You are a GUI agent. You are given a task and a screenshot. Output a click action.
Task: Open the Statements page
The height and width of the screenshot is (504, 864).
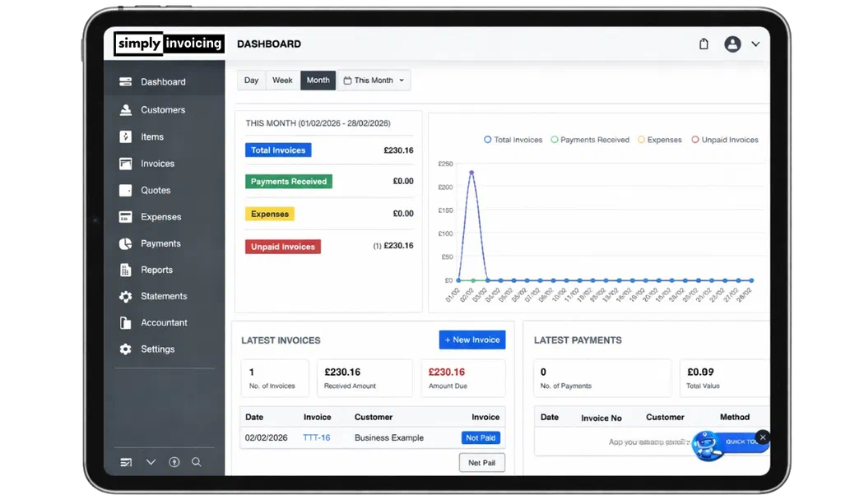pos(162,296)
